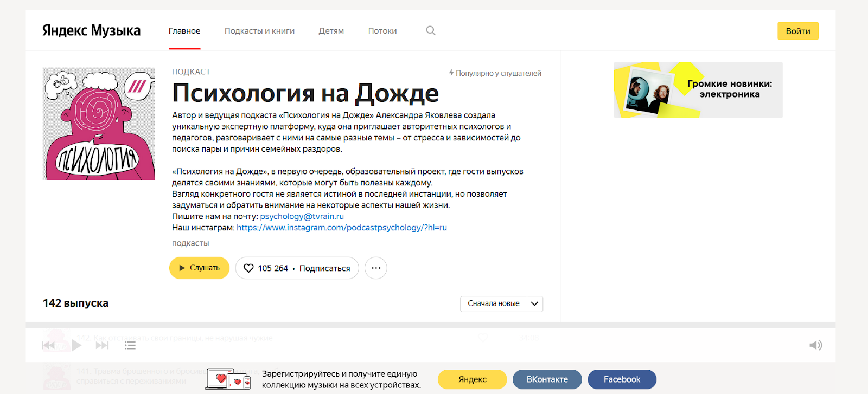Screen dimensions: 868x394
Task: Open the psychology@tvrain.ru email link
Action: [x=302, y=216]
